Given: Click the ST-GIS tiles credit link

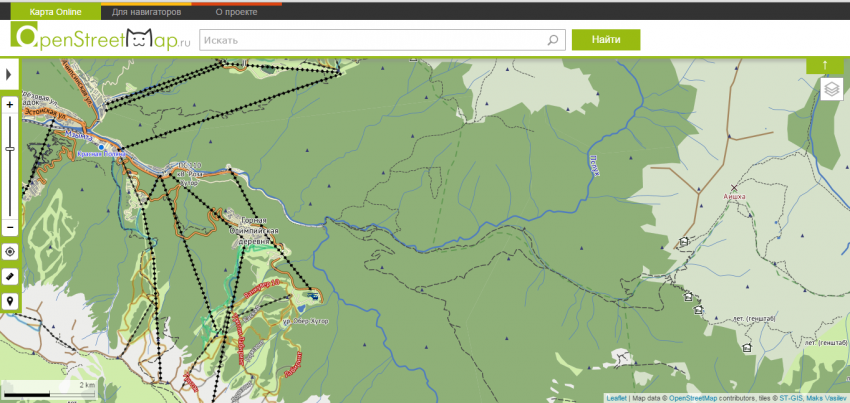Looking at the screenshot, I should pyautogui.click(x=790, y=398).
